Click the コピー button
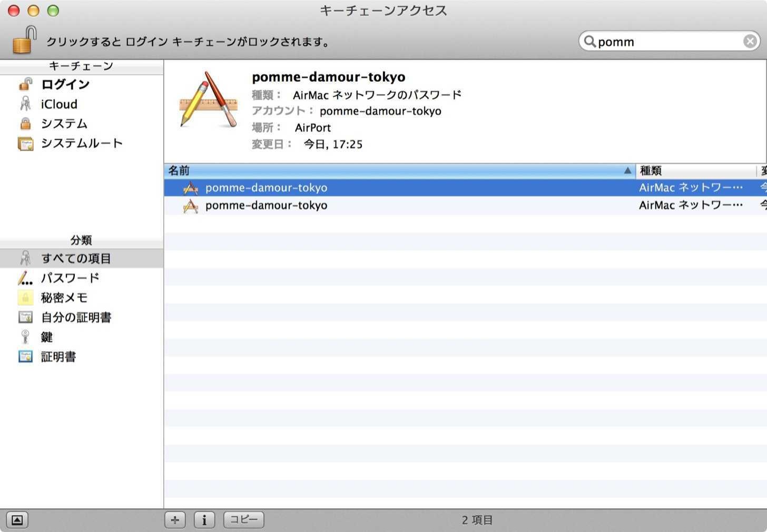The width and height of the screenshot is (767, 532). click(x=244, y=520)
